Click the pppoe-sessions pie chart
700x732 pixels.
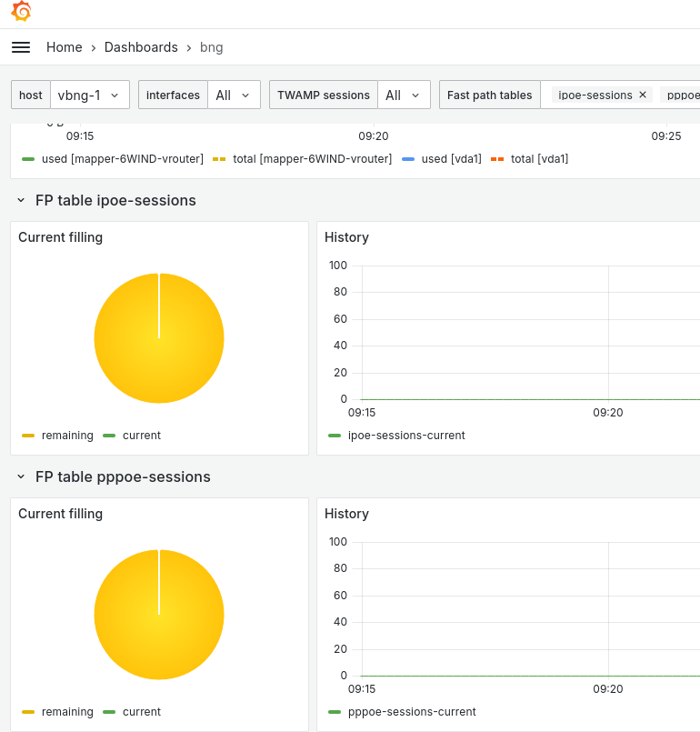click(159, 615)
